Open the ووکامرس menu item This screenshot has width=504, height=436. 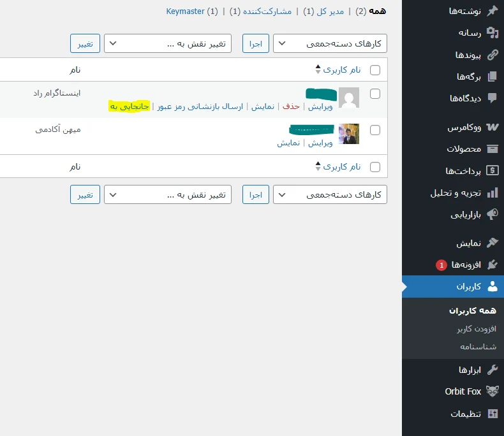[453, 127]
